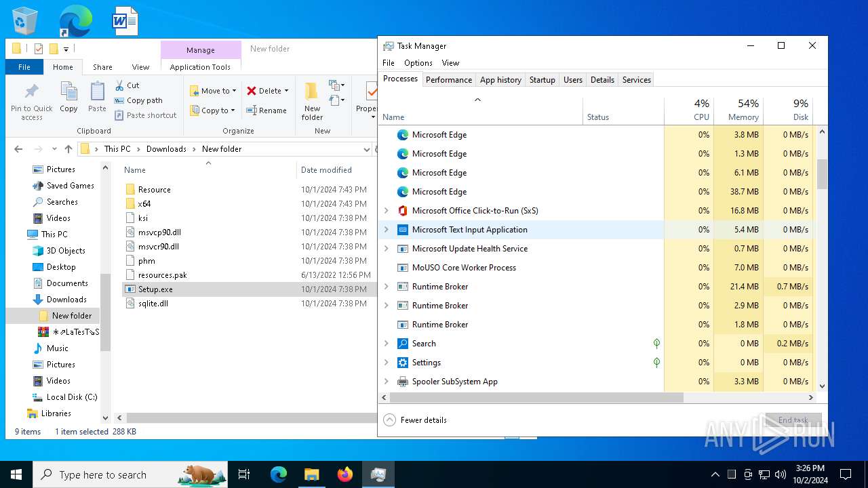The image size is (868, 488).
Task: Select the Setup.exe file
Action: (248, 289)
